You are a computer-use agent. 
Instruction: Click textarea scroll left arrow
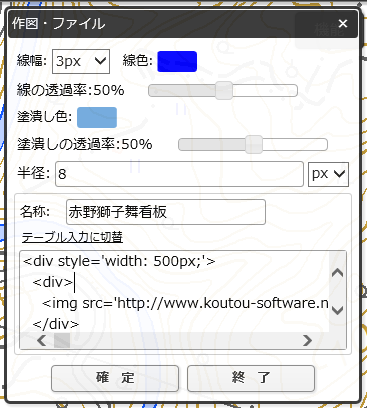tap(42, 340)
